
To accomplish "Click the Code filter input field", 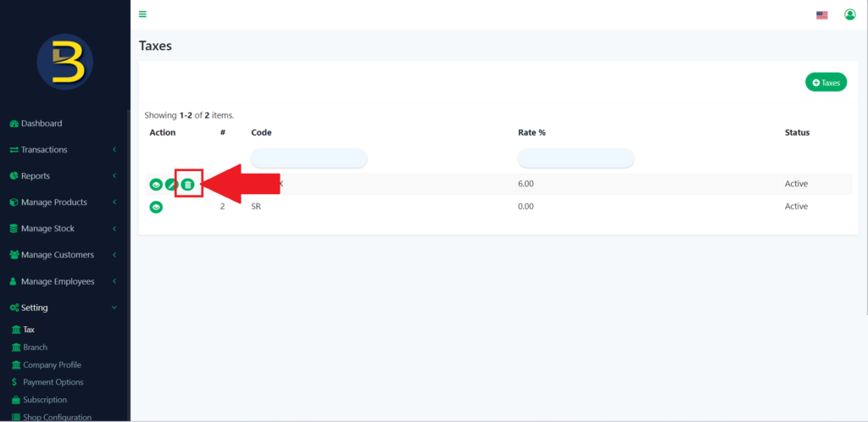I will point(309,158).
